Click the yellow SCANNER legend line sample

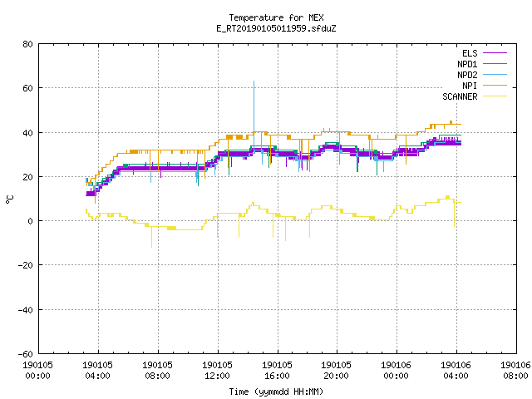[x=495, y=96]
